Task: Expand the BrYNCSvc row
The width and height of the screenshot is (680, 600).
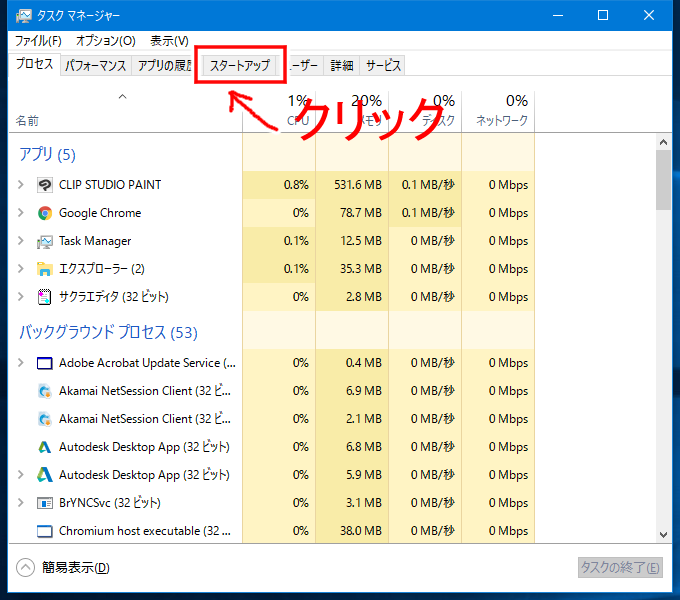Action: [x=20, y=502]
